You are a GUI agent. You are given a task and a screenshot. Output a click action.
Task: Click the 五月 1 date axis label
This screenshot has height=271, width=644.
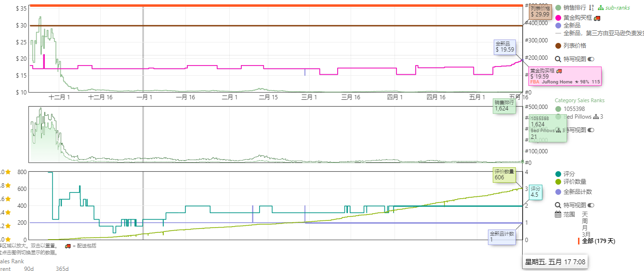pos(477,97)
